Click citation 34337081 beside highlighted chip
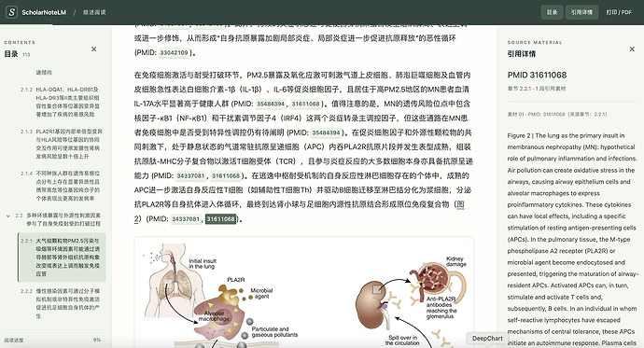Viewport: 644px width, 348px height. [x=185, y=218]
